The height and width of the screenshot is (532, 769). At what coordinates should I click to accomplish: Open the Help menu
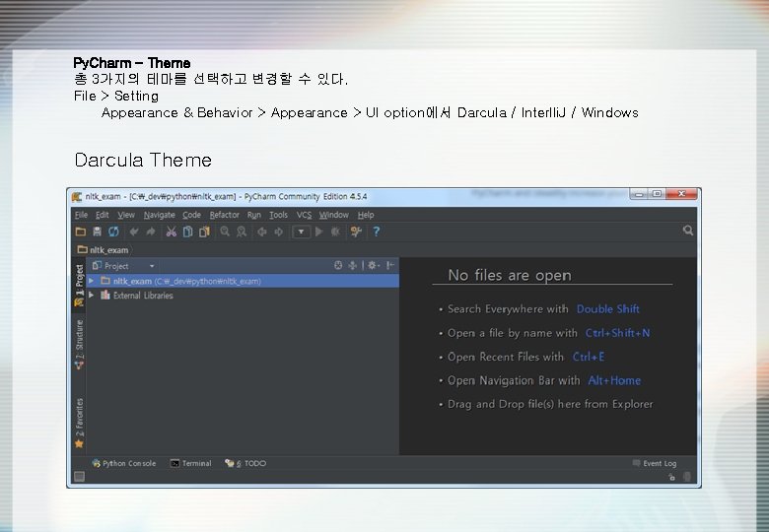coord(366,215)
